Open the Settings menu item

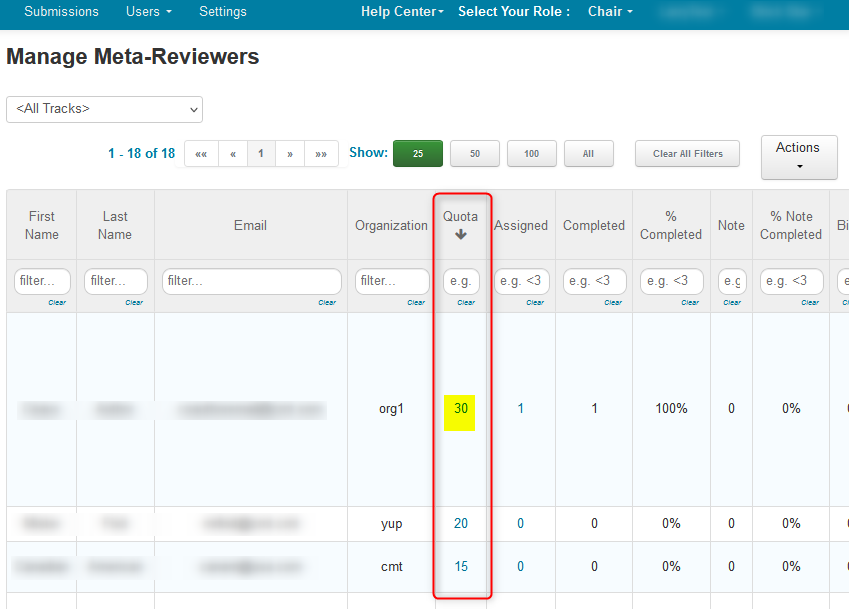223,11
